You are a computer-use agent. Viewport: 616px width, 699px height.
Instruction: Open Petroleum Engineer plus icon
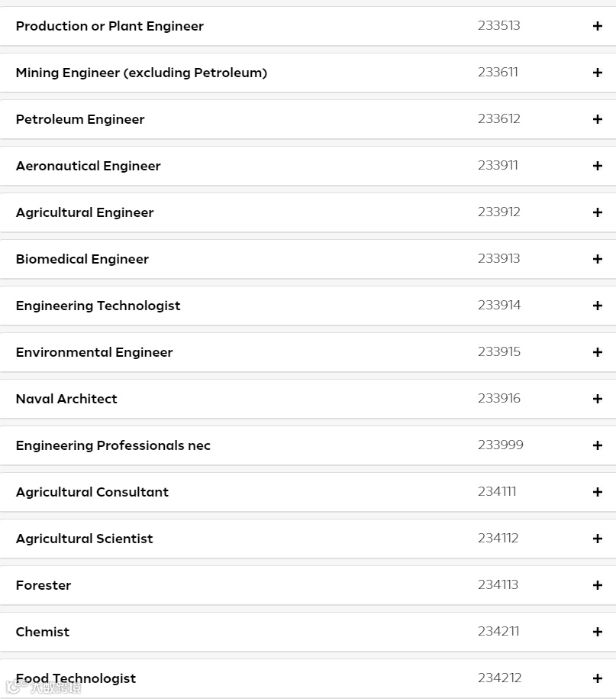click(x=597, y=119)
